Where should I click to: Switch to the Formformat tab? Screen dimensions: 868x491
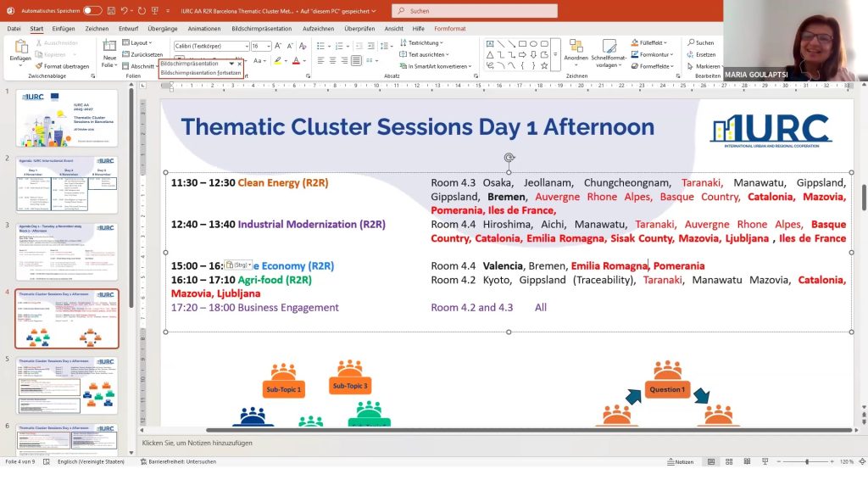tap(450, 28)
